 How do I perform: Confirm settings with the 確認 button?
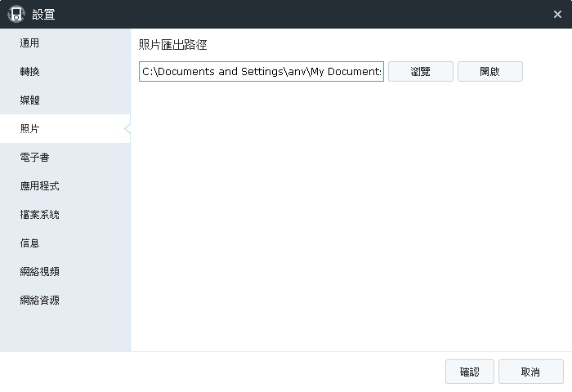tap(469, 372)
